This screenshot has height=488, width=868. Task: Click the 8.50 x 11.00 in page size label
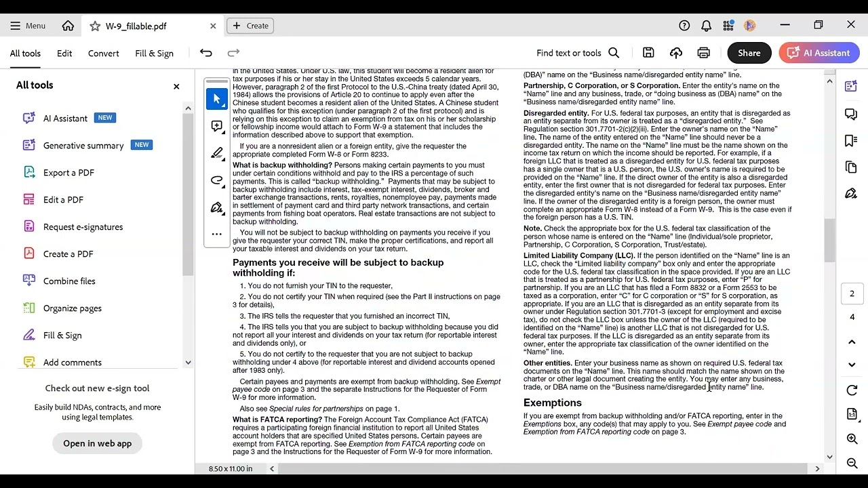pyautogui.click(x=231, y=468)
